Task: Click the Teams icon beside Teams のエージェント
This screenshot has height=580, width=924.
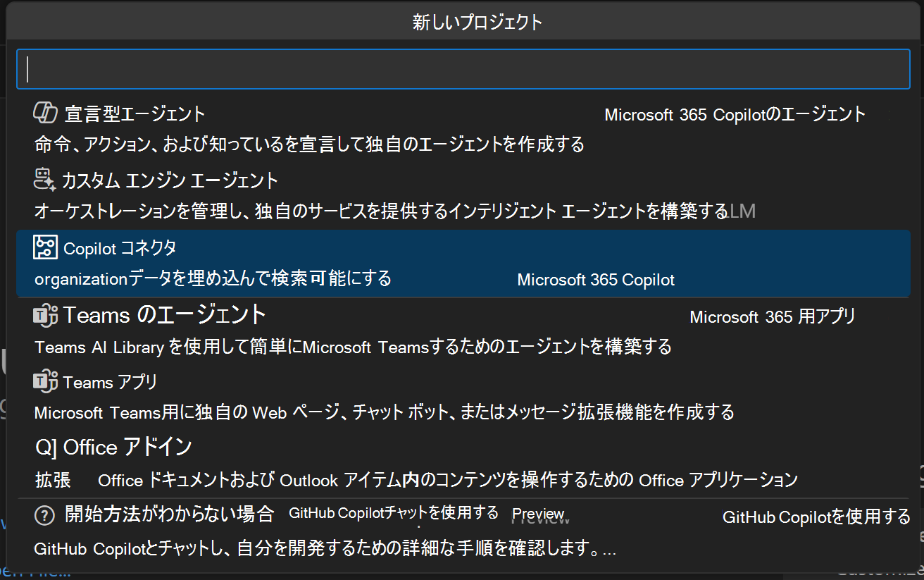Action: pos(45,315)
